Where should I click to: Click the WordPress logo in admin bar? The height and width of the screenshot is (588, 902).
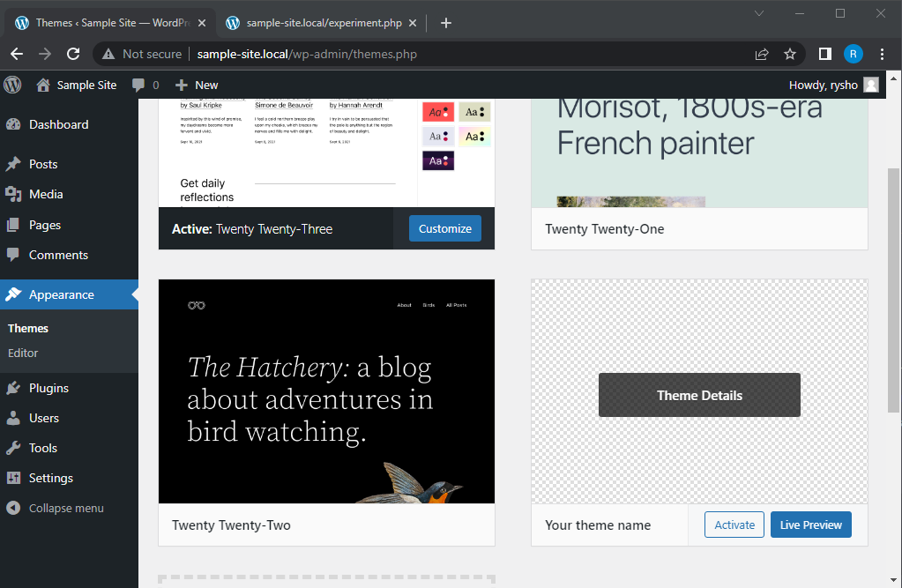point(12,86)
